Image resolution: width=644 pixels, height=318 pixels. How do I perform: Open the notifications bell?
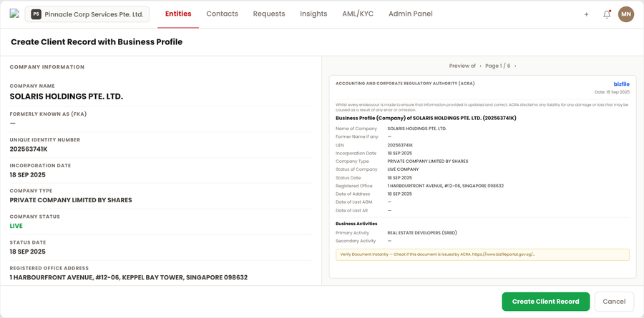pyautogui.click(x=607, y=14)
